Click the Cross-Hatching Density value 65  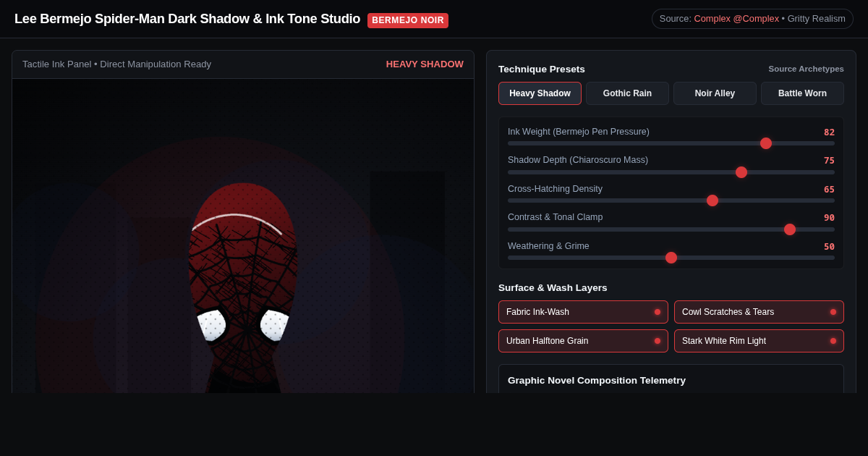pyautogui.click(x=829, y=190)
